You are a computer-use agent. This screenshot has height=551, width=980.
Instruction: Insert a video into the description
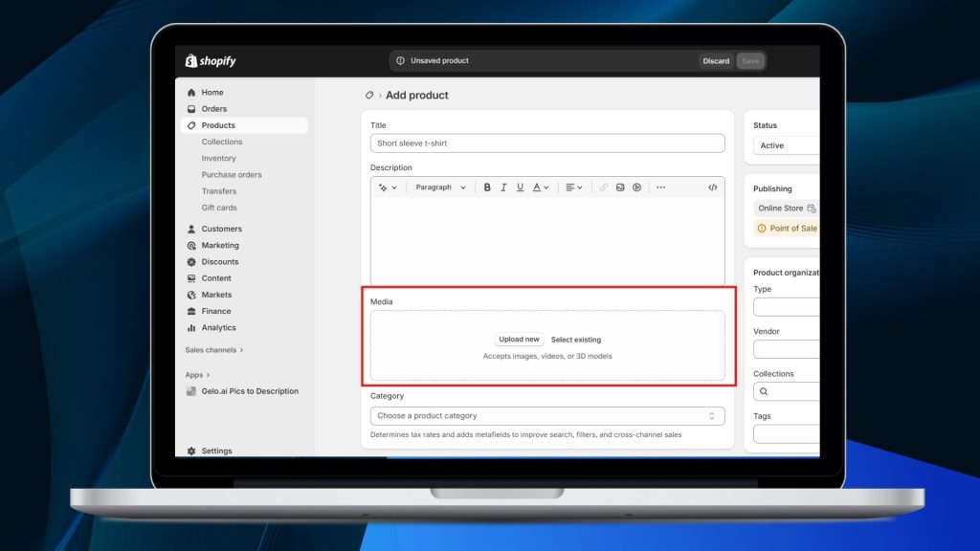[636, 187]
